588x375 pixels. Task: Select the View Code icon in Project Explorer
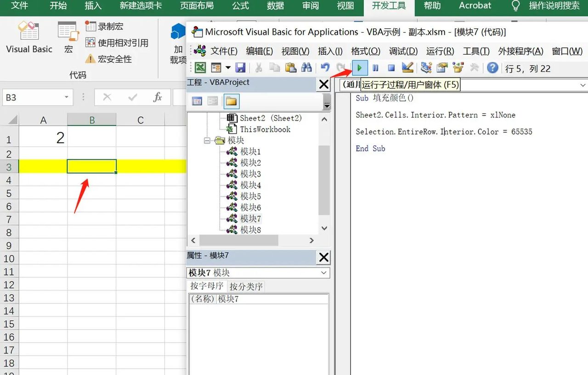[x=197, y=101]
